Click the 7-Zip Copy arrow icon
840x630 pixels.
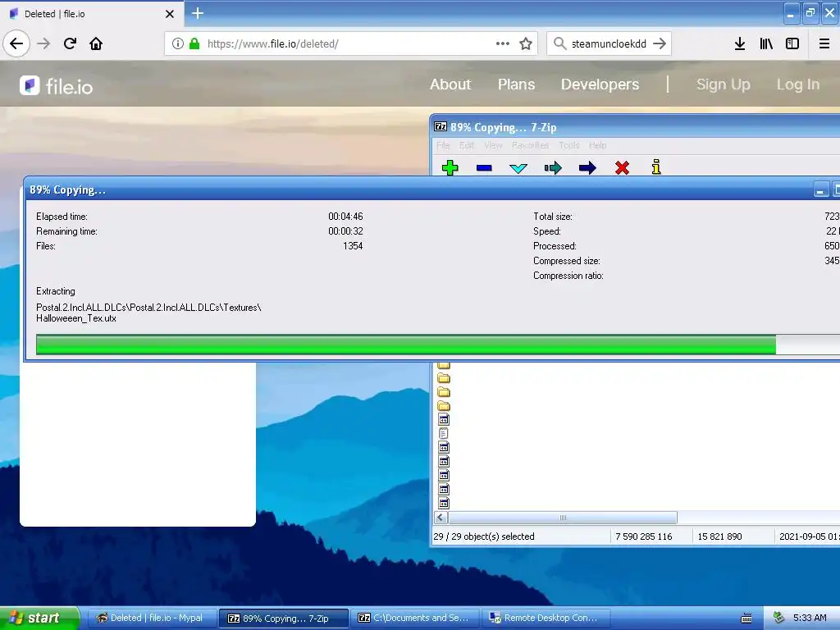pos(553,168)
